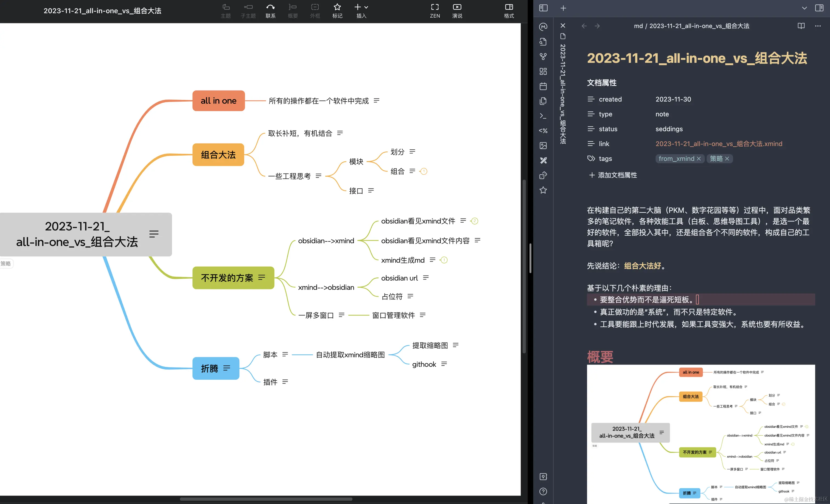
Task: Click the numbered badge beside 组合
Action: 424,171
